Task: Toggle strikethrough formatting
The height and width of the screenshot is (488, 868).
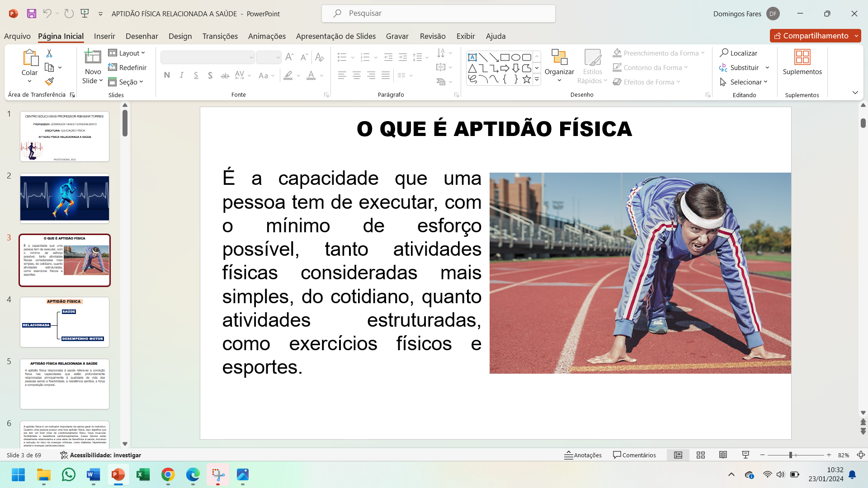Action: click(225, 75)
